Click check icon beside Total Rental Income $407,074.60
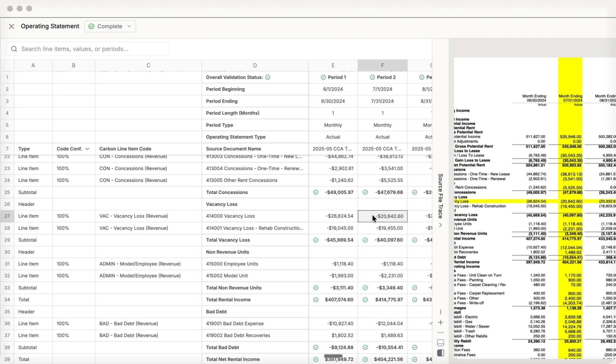The image size is (616, 364). click(x=316, y=300)
